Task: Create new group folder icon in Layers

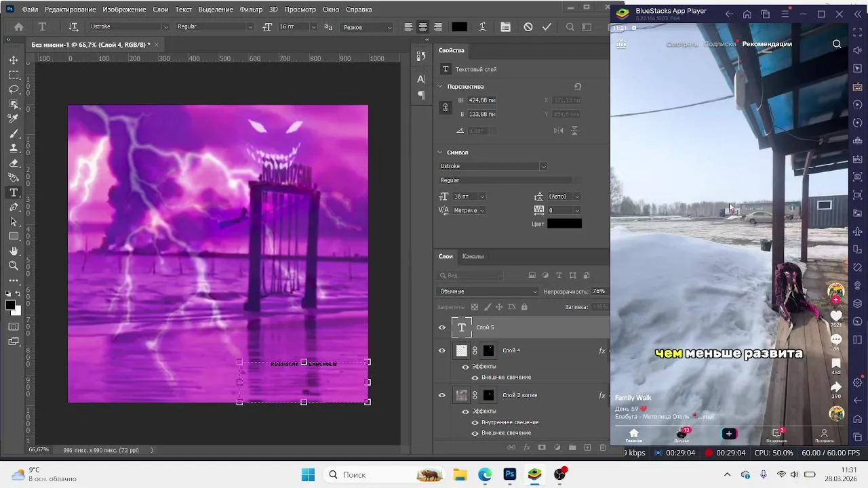Action: pos(572,447)
